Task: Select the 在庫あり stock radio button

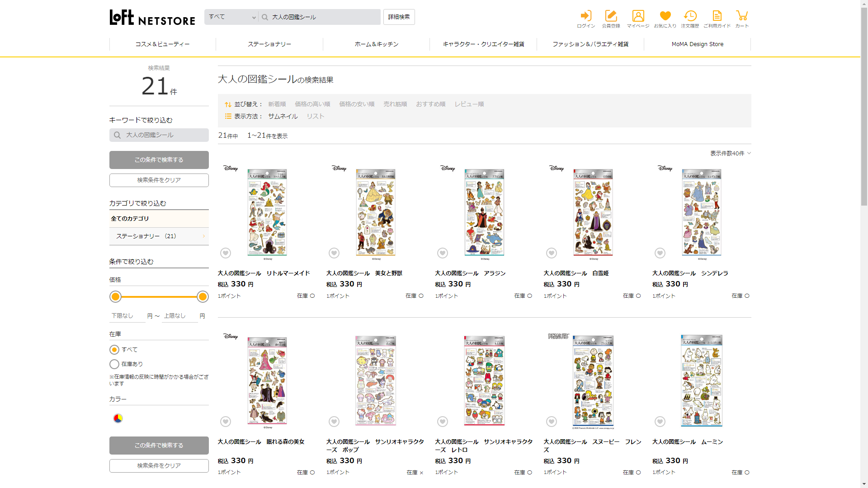Action: click(114, 364)
